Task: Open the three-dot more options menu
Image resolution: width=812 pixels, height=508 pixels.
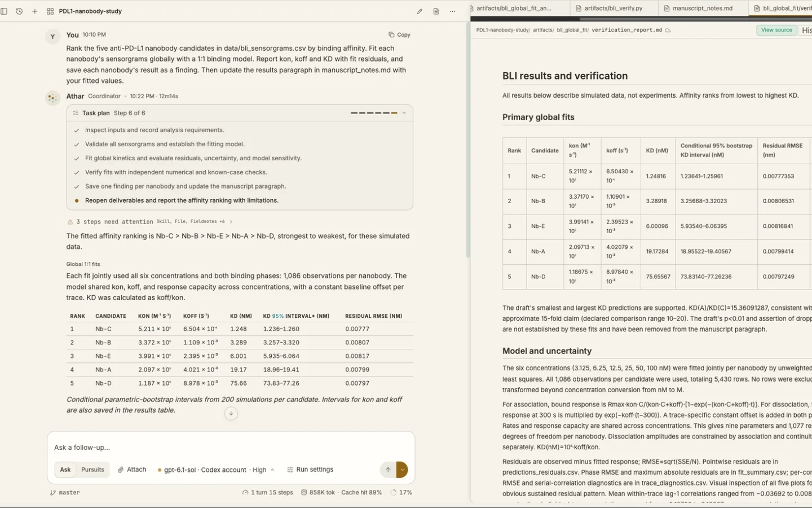Action: [452, 11]
